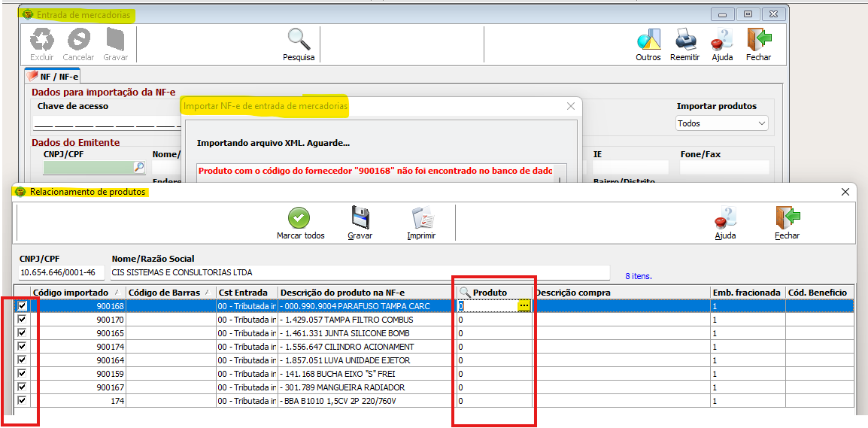The width and height of the screenshot is (868, 428).
Task: Select the NF / NF-e tab
Action: (53, 76)
